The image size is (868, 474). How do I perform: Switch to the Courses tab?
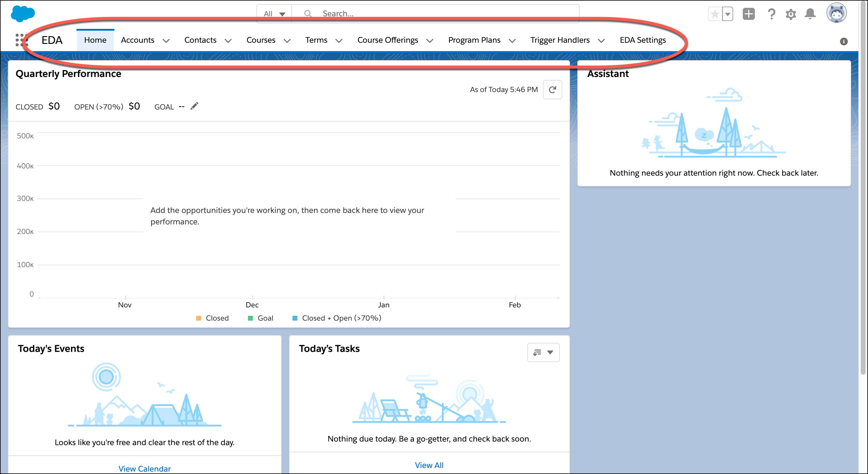tap(261, 40)
